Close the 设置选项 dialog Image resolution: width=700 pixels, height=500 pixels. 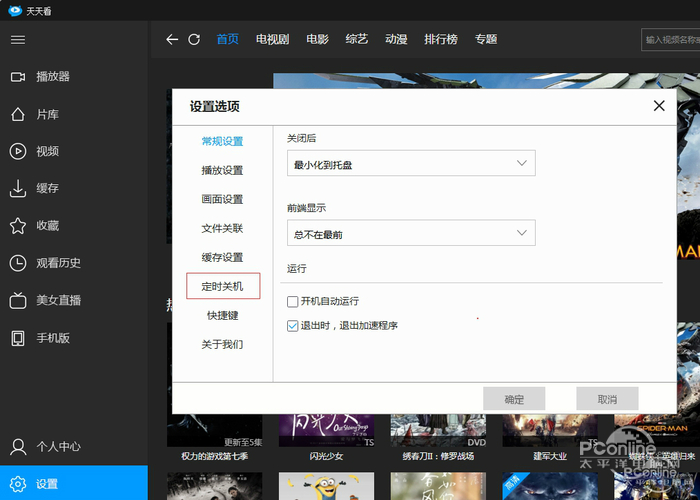pyautogui.click(x=659, y=106)
